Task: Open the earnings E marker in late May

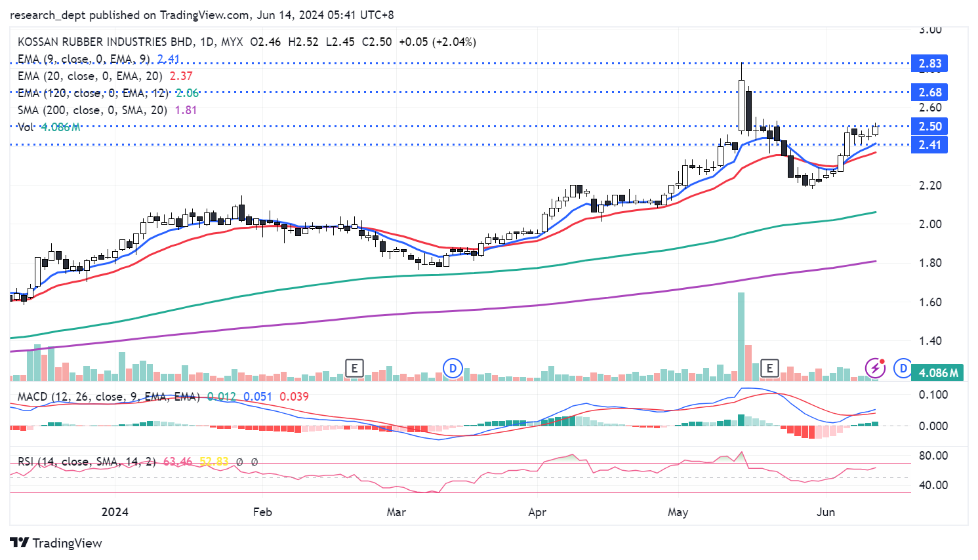Action: click(x=769, y=368)
